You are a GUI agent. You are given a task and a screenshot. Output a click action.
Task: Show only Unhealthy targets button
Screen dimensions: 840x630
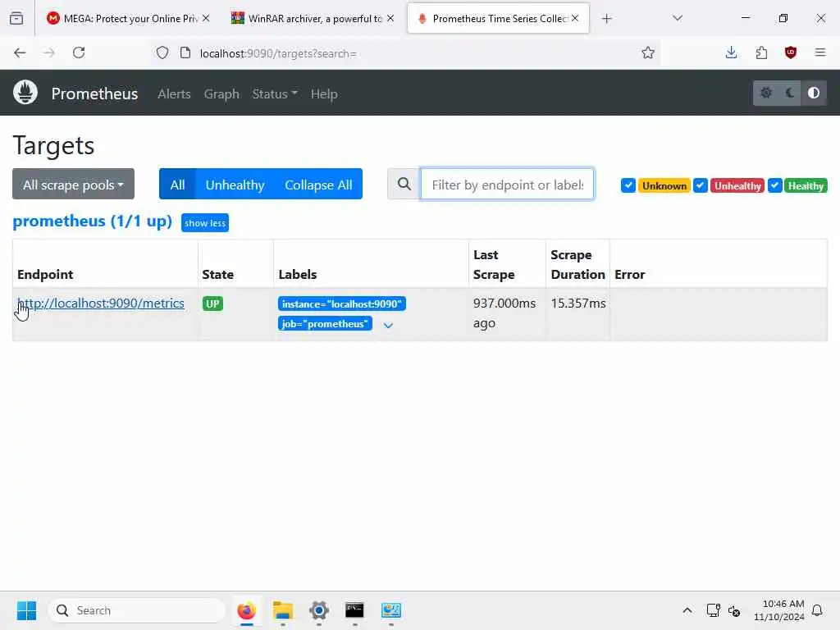pyautogui.click(x=235, y=185)
